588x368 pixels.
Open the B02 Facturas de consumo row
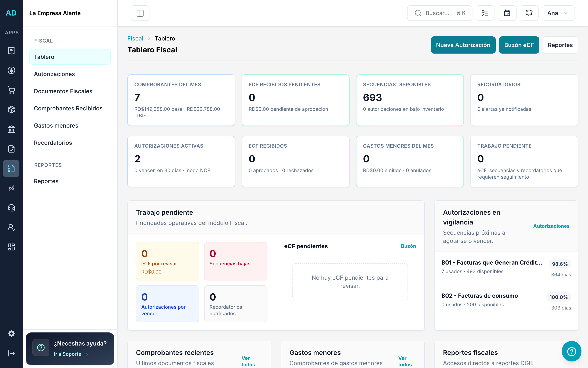pos(506,301)
